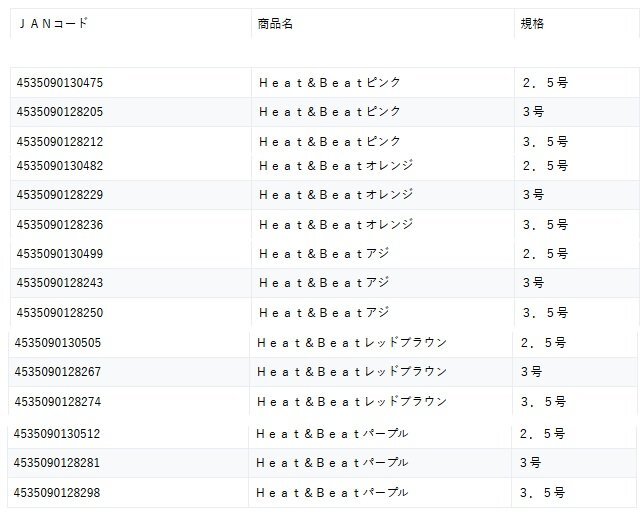Select JAN code 4535090130475
Image resolution: width=644 pixels, height=519 pixels.
[x=60, y=83]
